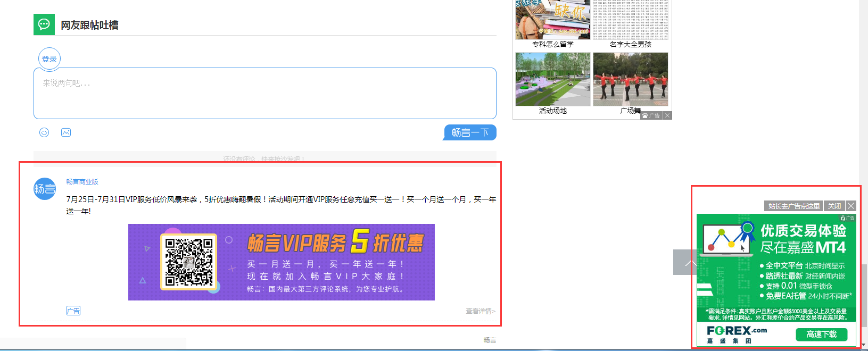Click the 畅言 footer link
This screenshot has width=868, height=351.
(490, 340)
